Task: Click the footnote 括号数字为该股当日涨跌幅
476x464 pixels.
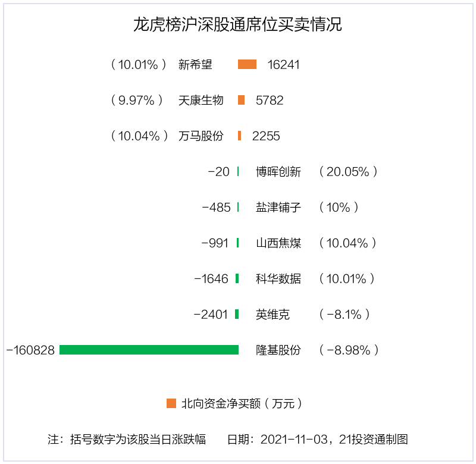Action: (138, 440)
